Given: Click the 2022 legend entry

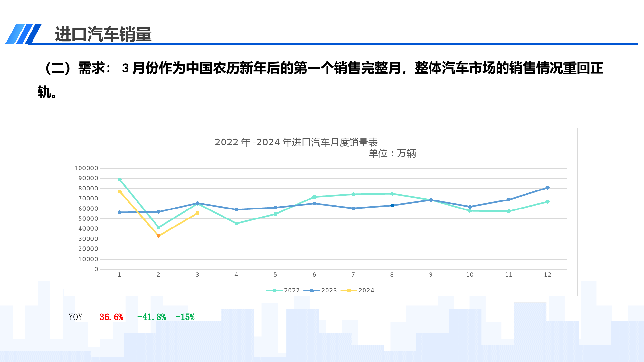Looking at the screenshot, I should click(283, 290).
